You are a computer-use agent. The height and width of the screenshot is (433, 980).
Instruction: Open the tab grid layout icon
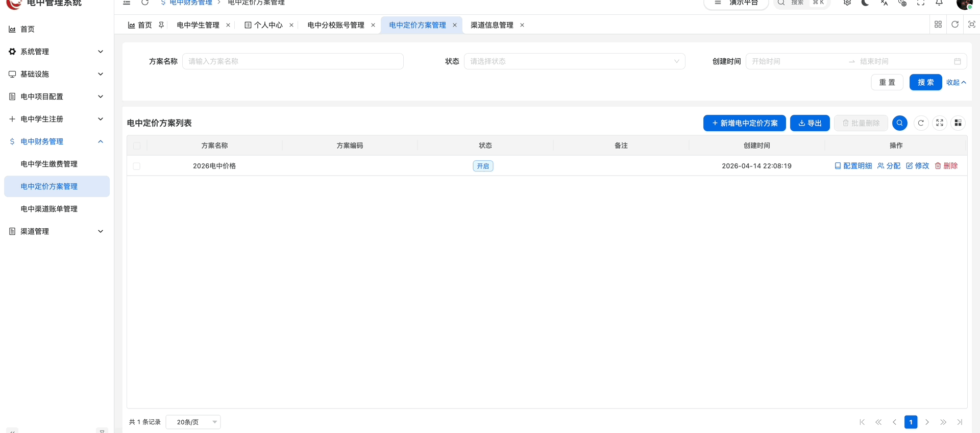point(938,25)
